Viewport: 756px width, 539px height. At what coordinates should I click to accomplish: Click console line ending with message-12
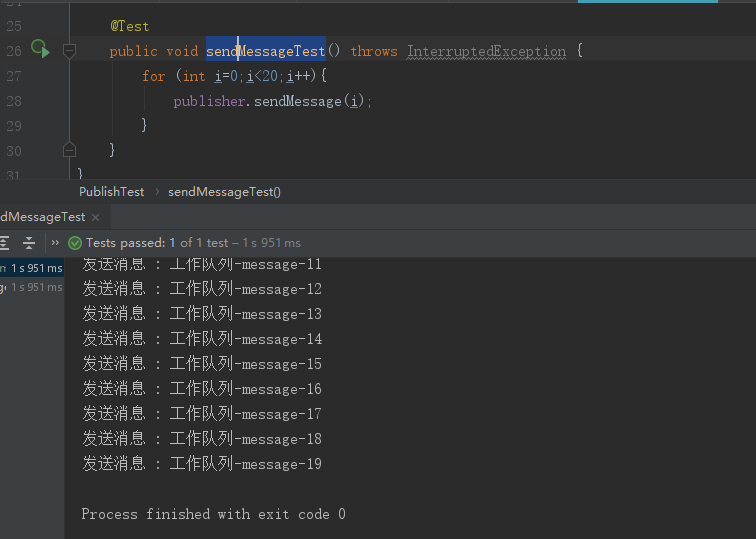(x=202, y=289)
